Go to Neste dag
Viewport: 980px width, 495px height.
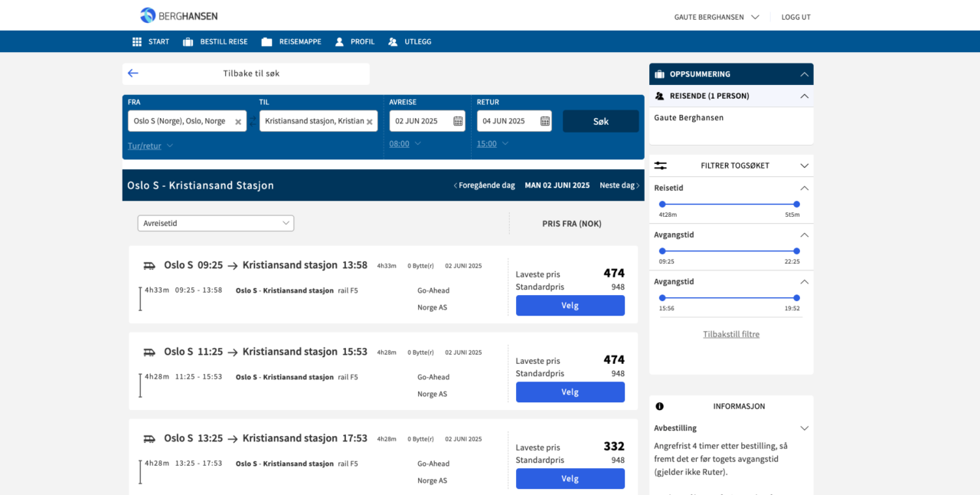click(619, 185)
